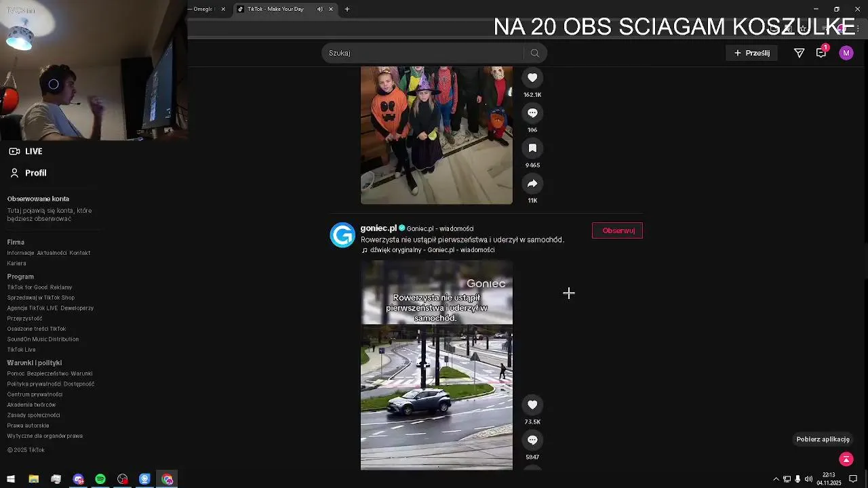Open the profile avatar with letter M
Screen dimensions: 868x488
(846, 53)
